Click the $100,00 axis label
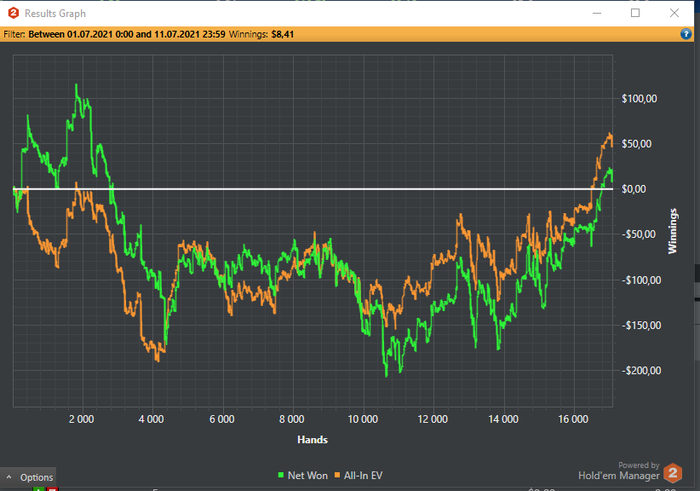Image resolution: width=700 pixels, height=491 pixels. (x=639, y=99)
